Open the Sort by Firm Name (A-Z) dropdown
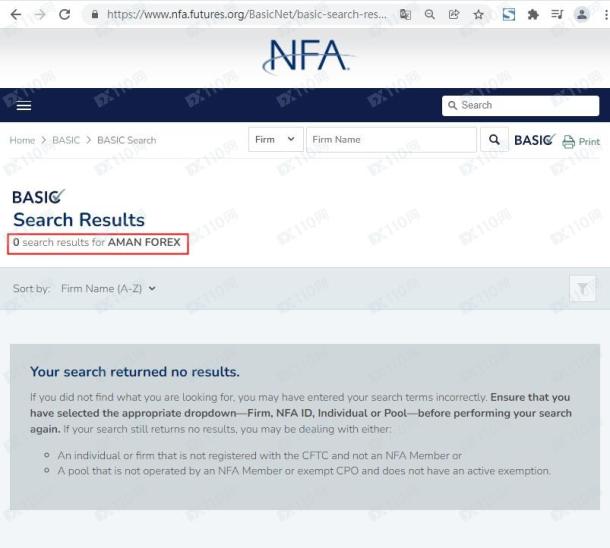Screen dimensions: 610x548 109,289
